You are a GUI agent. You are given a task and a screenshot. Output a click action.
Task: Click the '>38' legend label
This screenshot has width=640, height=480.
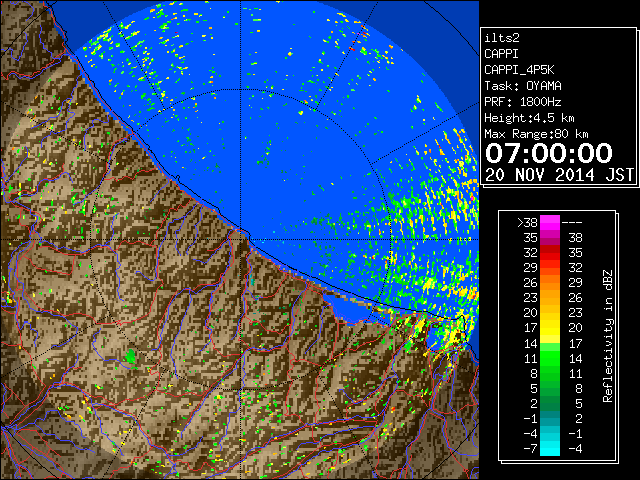coord(527,223)
